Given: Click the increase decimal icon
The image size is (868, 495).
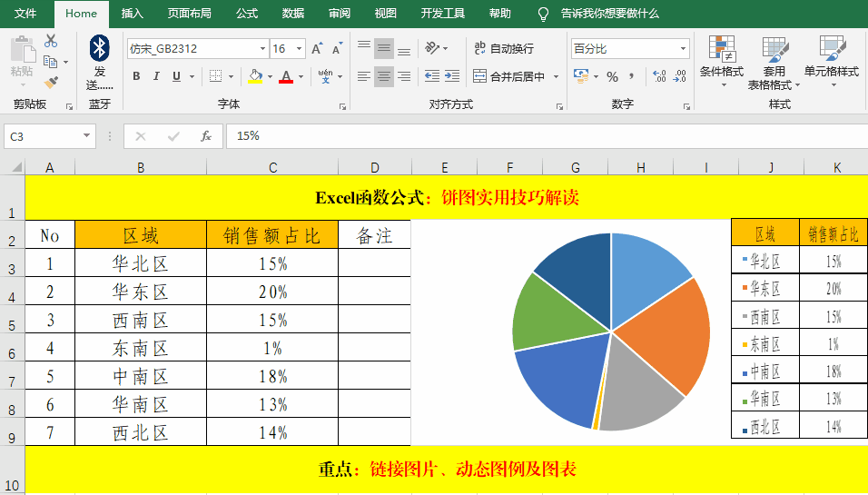Looking at the screenshot, I should point(659,76).
